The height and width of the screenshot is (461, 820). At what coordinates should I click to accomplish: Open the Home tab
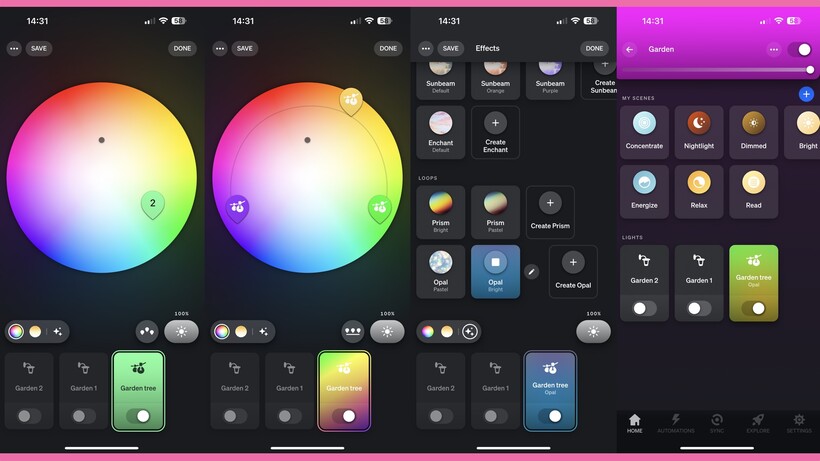point(634,424)
